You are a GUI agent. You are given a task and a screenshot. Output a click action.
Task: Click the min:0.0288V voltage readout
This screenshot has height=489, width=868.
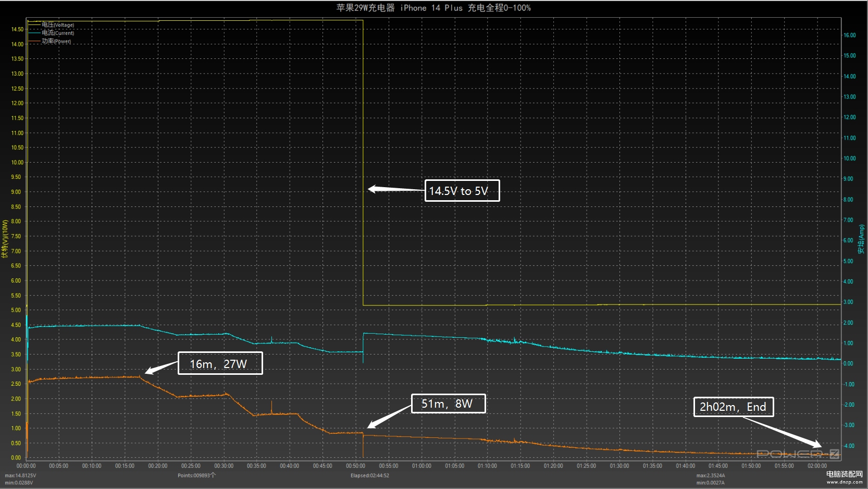click(19, 483)
